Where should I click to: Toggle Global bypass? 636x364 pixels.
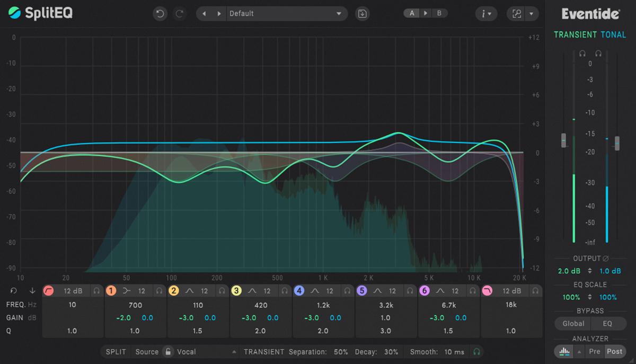pyautogui.click(x=573, y=323)
